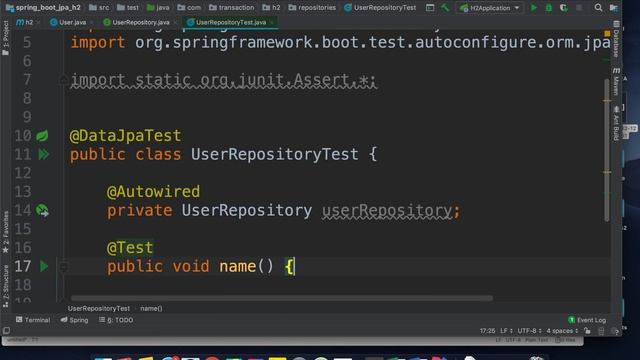The width and height of the screenshot is (640, 360).
Task: Click the 17:25 cursor position indicator
Action: pyautogui.click(x=487, y=331)
